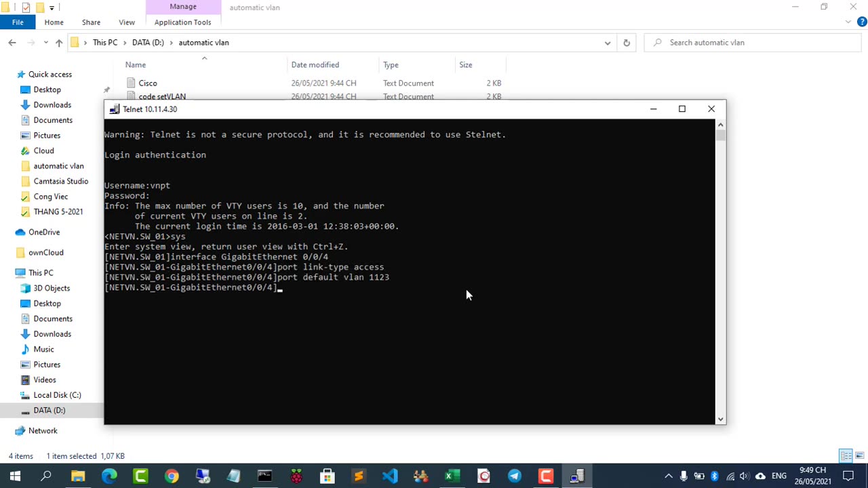Screen dimensions: 868x488
Task: Launch Microsoft Edge from taskbar
Action: tap(109, 476)
